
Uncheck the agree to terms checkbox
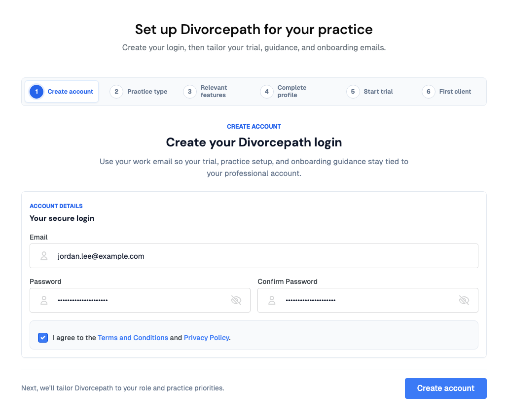click(43, 338)
